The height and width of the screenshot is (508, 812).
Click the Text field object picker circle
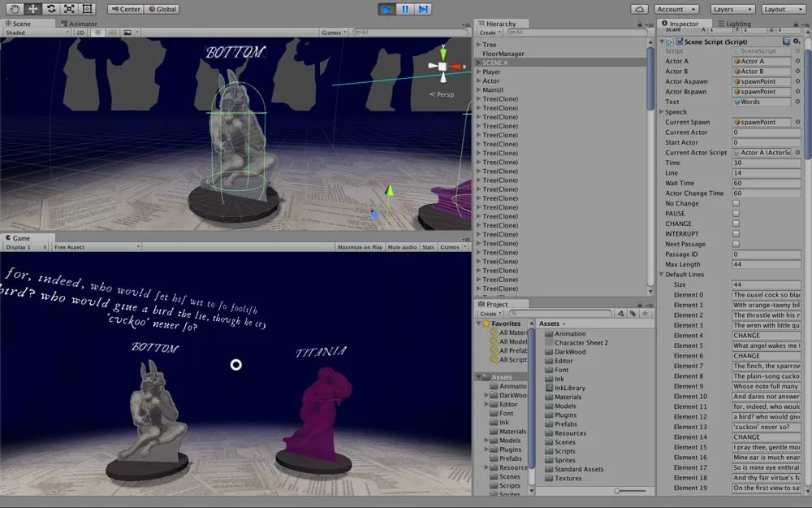[x=797, y=102]
